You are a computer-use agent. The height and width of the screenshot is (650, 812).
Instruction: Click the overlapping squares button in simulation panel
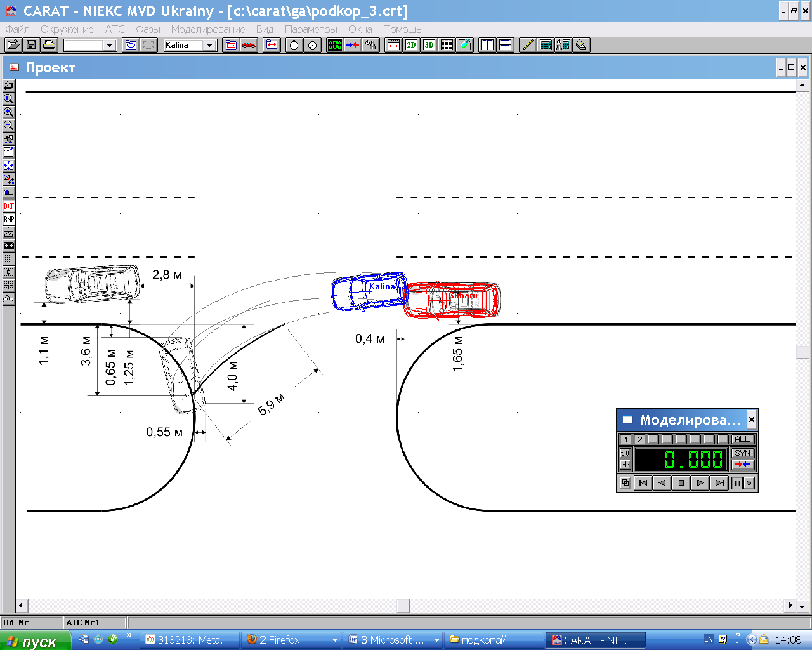[x=625, y=483]
